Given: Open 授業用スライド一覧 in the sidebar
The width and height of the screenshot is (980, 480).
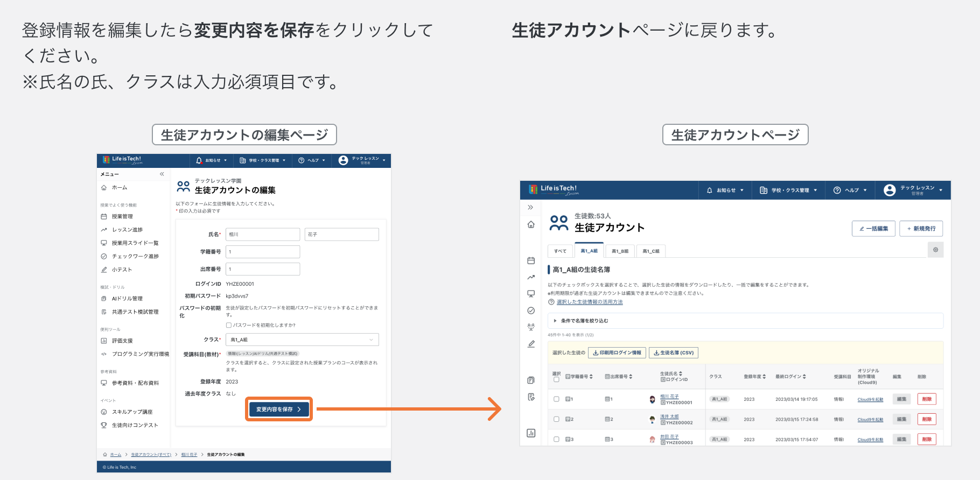Looking at the screenshot, I should (x=130, y=243).
